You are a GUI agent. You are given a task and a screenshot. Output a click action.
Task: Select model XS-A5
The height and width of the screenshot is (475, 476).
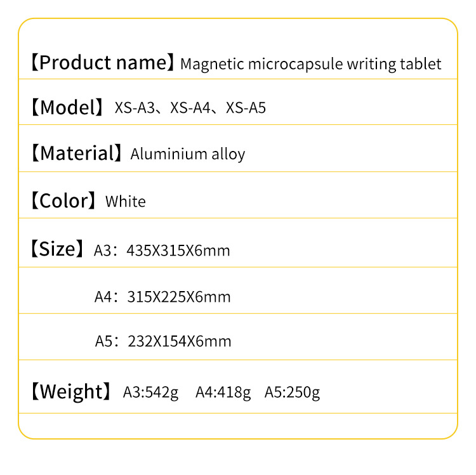pyautogui.click(x=246, y=108)
